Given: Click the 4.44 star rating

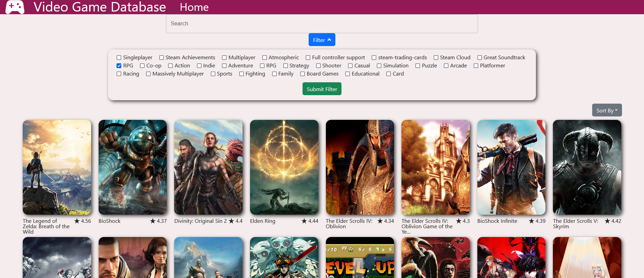Looking at the screenshot, I should coord(310,221).
